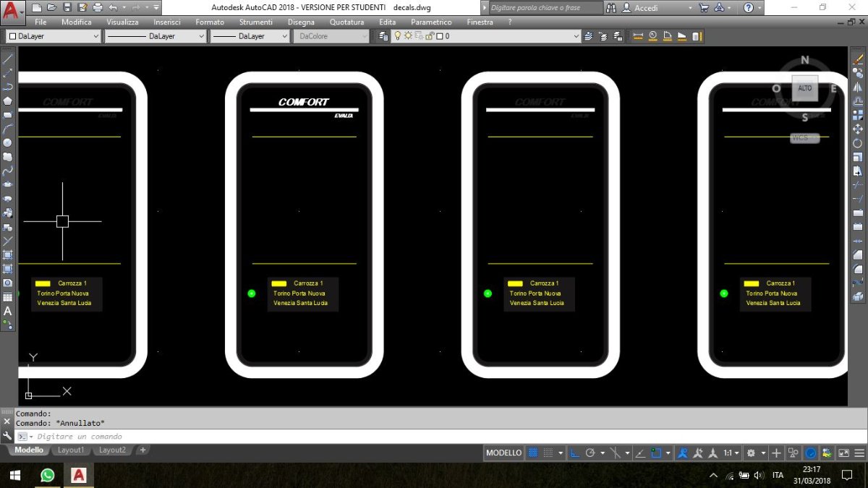Toggle Ortho mode in the status bar
Image resolution: width=868 pixels, height=488 pixels.
point(575,453)
